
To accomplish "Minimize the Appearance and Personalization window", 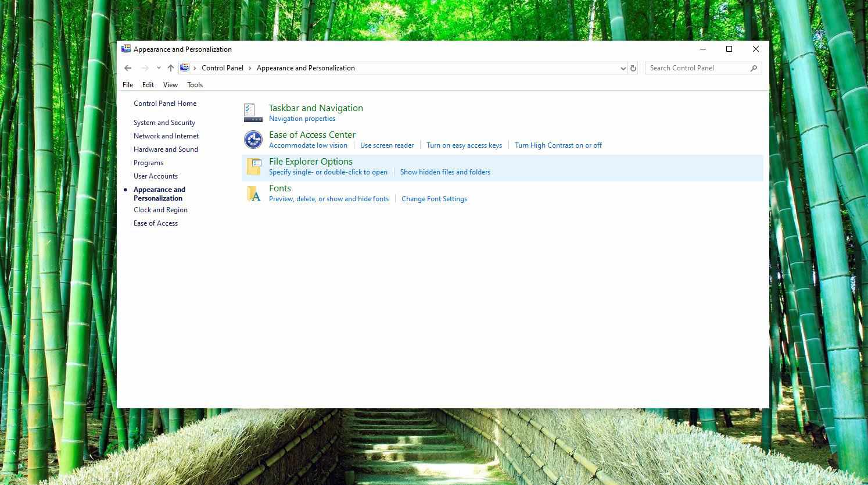I will [702, 49].
